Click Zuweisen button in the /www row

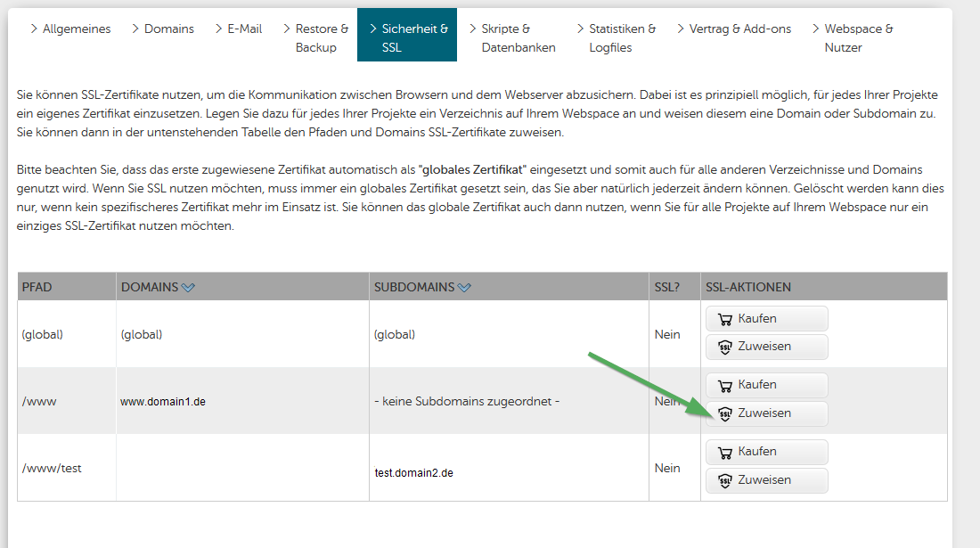(767, 413)
